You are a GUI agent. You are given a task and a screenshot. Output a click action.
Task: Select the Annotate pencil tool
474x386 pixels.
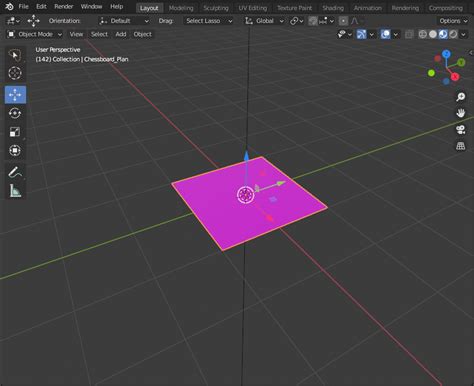(15, 172)
